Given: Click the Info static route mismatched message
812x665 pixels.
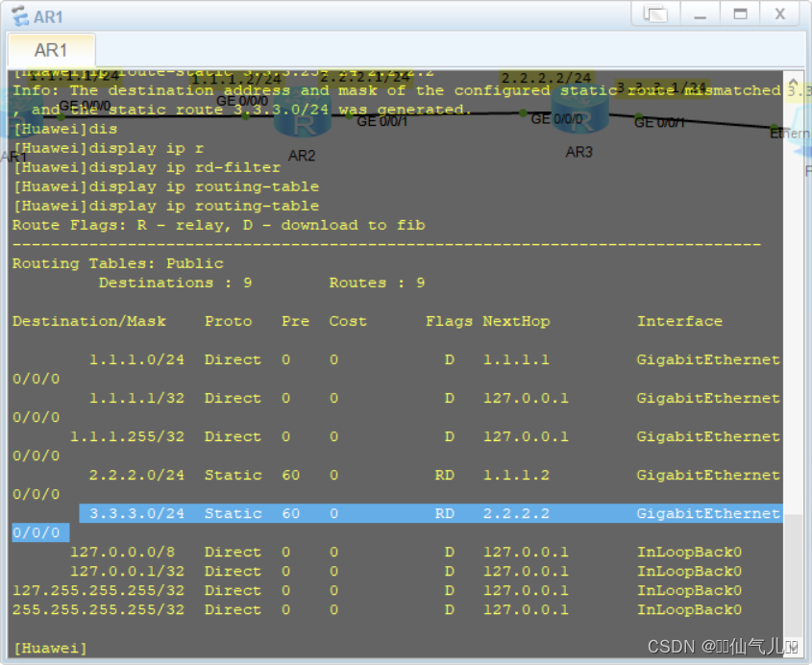Looking at the screenshot, I should pos(397,101).
